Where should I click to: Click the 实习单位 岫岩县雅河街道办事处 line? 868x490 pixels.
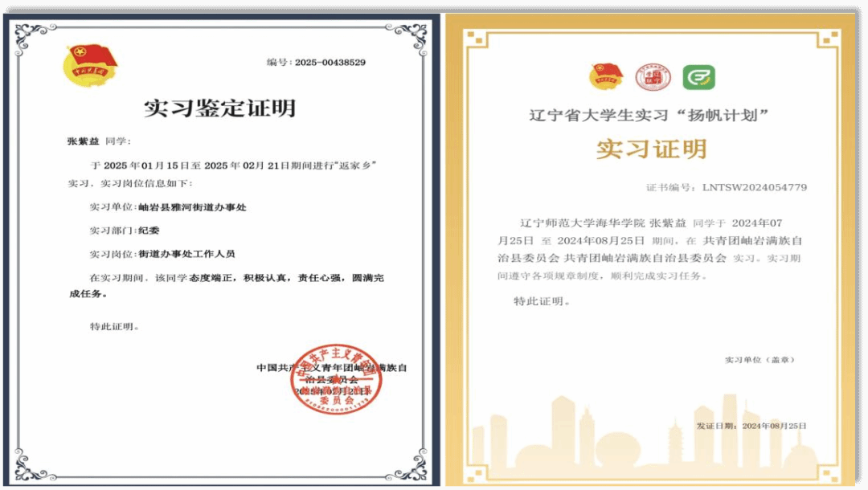[168, 207]
